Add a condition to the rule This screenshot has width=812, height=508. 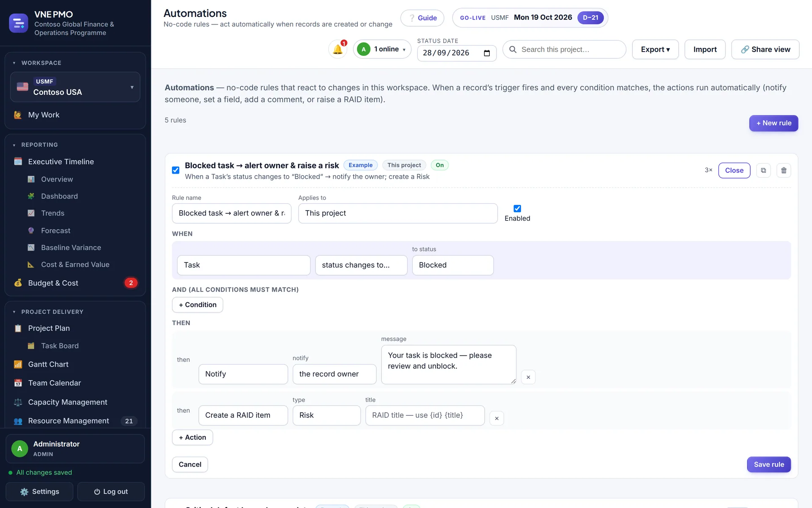coord(198,305)
